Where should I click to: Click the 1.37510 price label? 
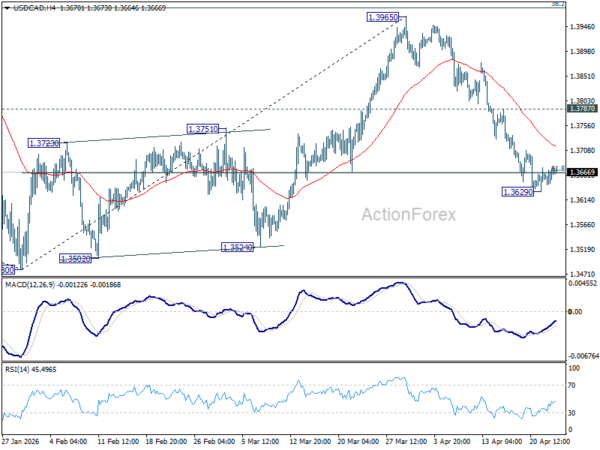(x=203, y=129)
